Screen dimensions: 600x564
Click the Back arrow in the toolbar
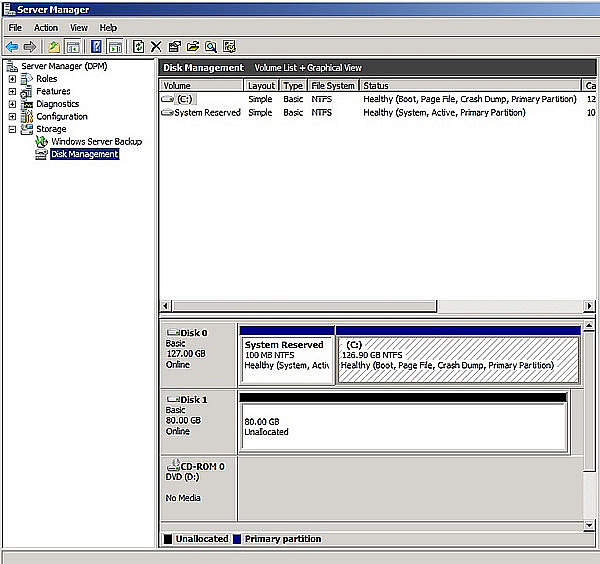(x=11, y=46)
